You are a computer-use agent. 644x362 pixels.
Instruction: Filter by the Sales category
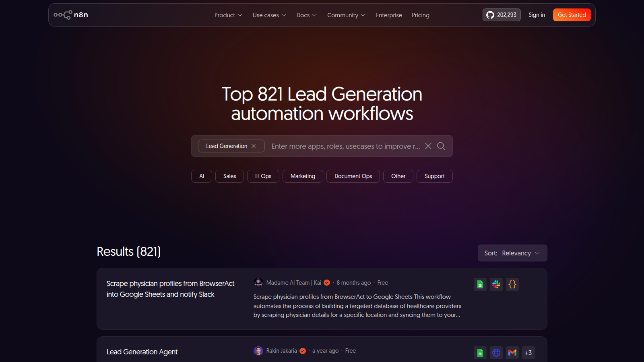229,176
